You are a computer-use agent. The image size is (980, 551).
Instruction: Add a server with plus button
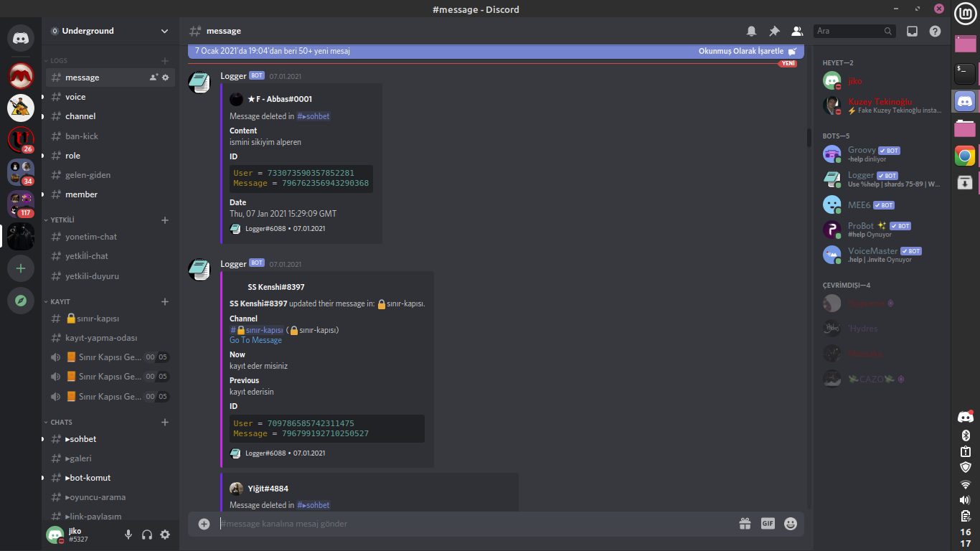[x=21, y=268]
